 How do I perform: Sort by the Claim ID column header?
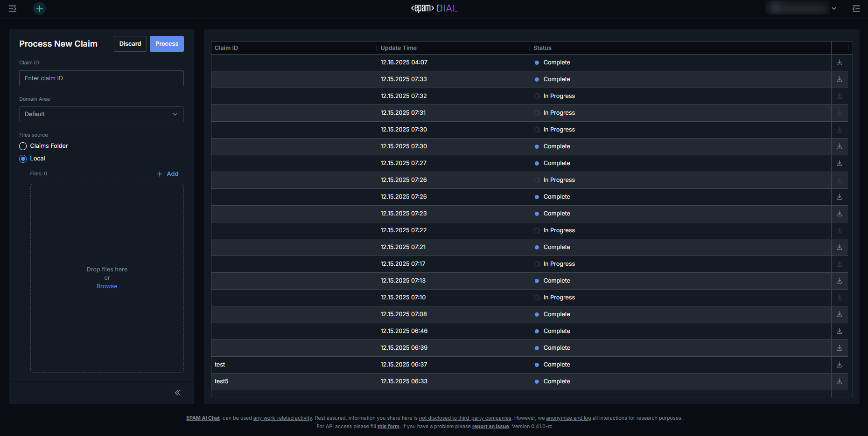tap(226, 48)
